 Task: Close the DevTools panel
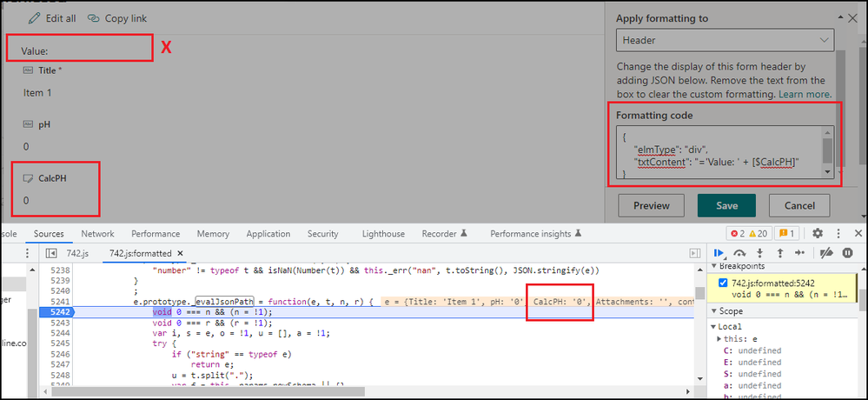tap(858, 233)
